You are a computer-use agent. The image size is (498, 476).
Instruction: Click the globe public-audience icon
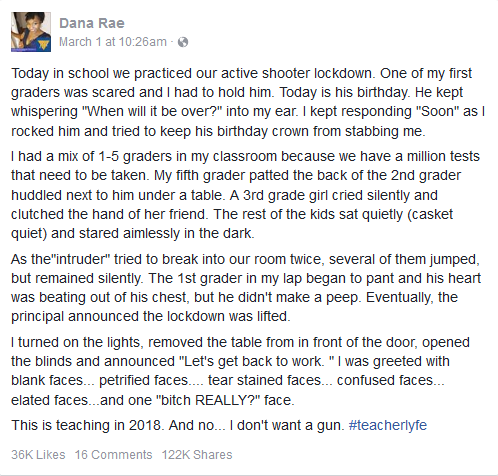183,42
